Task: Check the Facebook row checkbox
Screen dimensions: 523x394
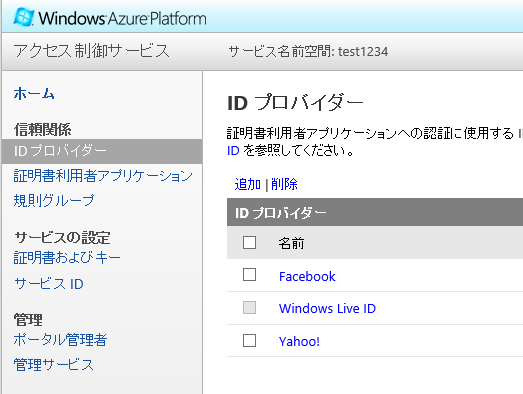Action: pos(249,275)
